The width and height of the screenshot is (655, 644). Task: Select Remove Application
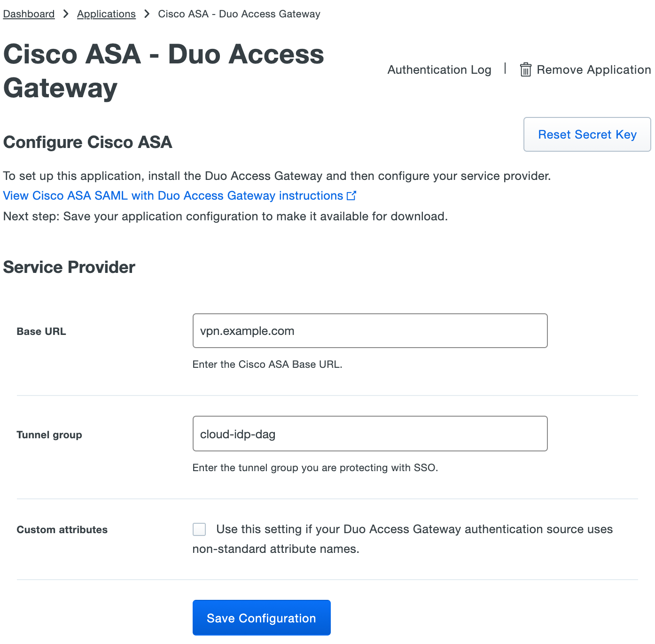coord(594,70)
